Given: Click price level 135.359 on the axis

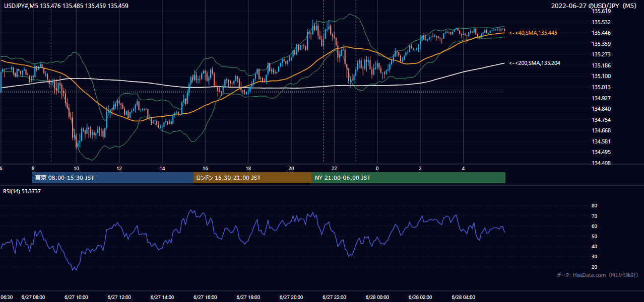Looking at the screenshot, I should pos(601,44).
